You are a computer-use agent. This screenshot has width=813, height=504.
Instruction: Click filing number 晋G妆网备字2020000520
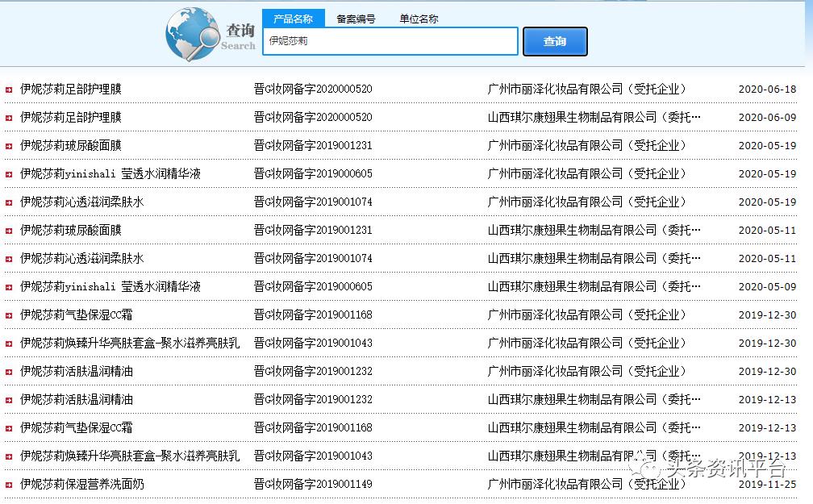(x=311, y=89)
